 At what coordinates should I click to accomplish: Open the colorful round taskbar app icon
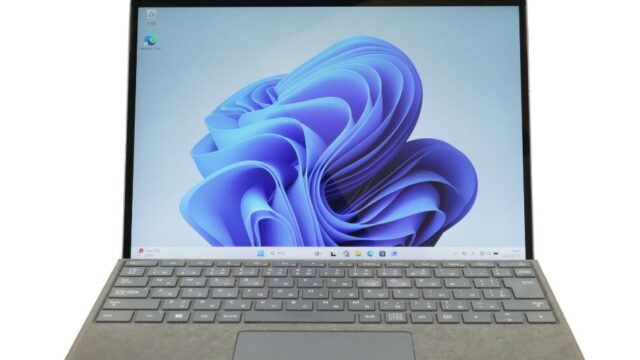click(x=346, y=253)
